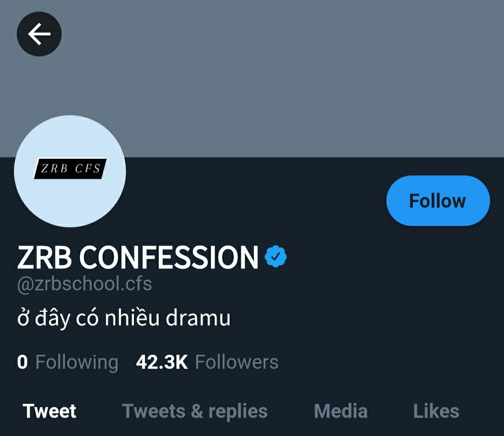Tap the 0 following count

click(x=22, y=362)
